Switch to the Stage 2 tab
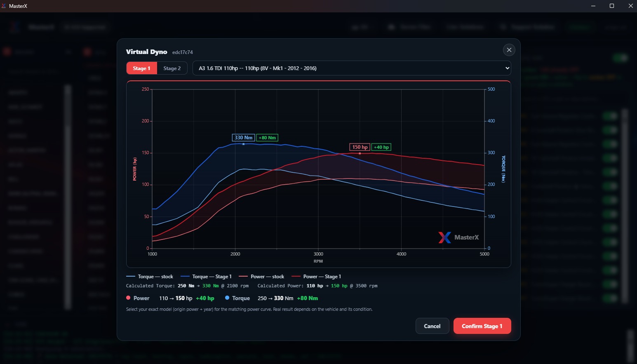Viewport: 637px width, 364px height. [172, 68]
